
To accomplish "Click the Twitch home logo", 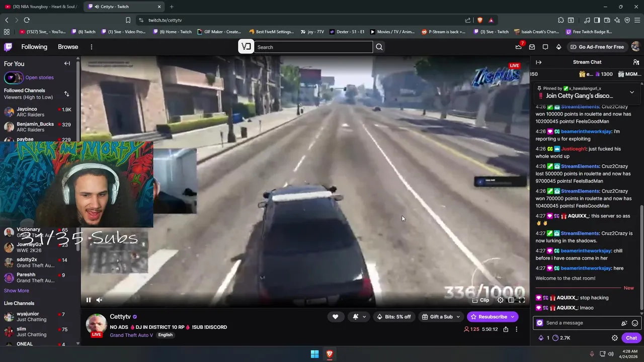I will (x=8, y=47).
